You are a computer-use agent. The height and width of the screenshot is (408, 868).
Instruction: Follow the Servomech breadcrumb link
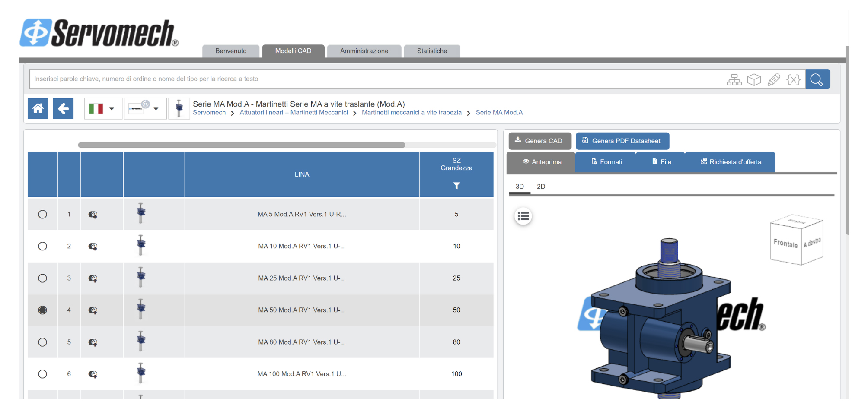point(209,113)
